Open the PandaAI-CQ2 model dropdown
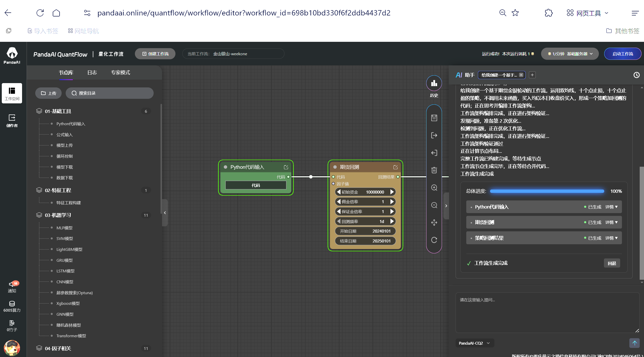Viewport: 644px width, 357px height. point(475,343)
